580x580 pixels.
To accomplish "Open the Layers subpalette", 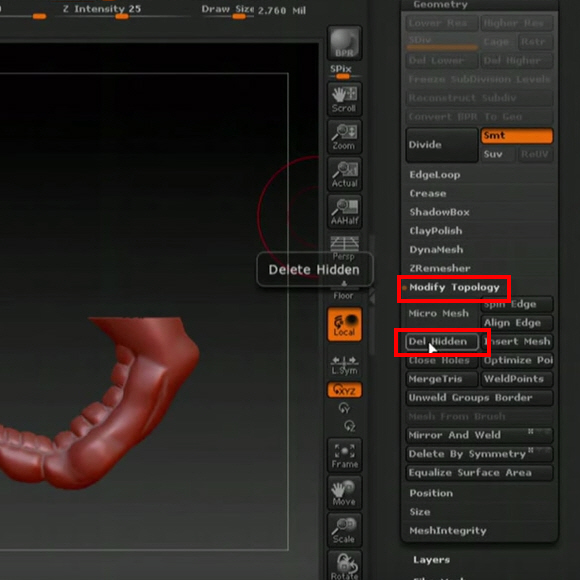I will (x=432, y=560).
